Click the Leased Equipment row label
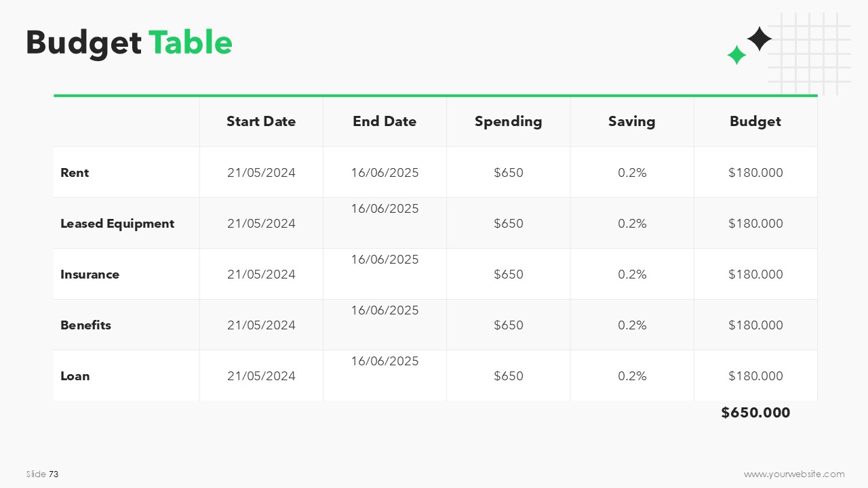 117,224
